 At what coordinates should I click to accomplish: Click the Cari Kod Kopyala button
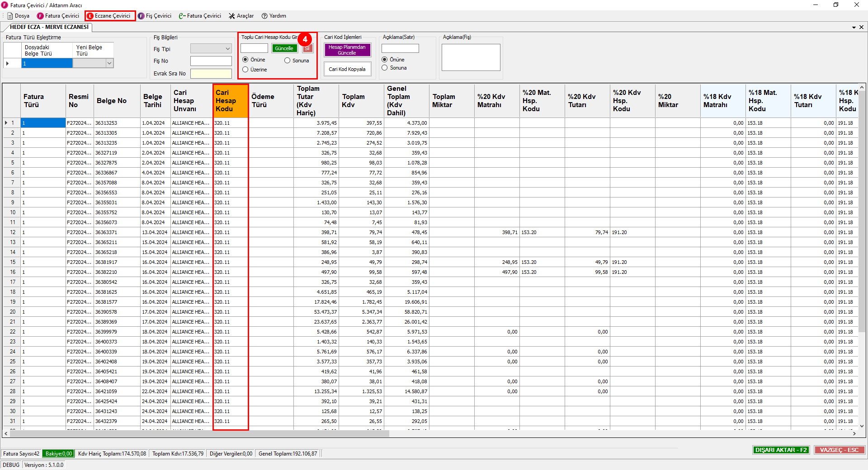click(347, 69)
